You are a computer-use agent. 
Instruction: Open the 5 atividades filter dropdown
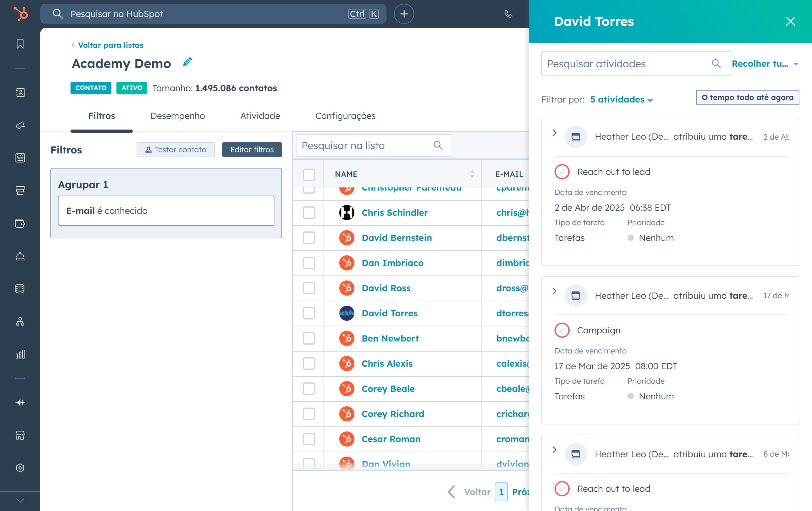coord(622,99)
